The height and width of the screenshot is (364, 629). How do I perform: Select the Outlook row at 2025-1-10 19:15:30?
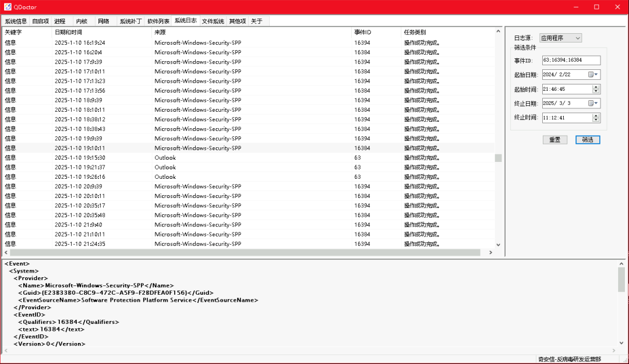point(248,158)
